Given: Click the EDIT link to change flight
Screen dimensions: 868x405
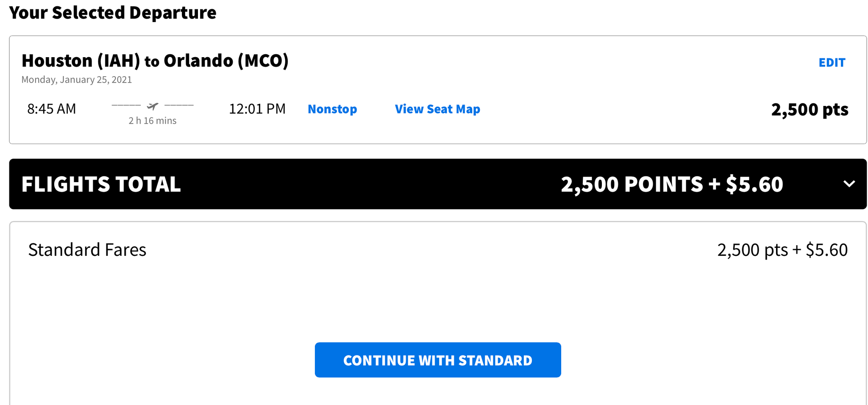Looking at the screenshot, I should (x=832, y=62).
